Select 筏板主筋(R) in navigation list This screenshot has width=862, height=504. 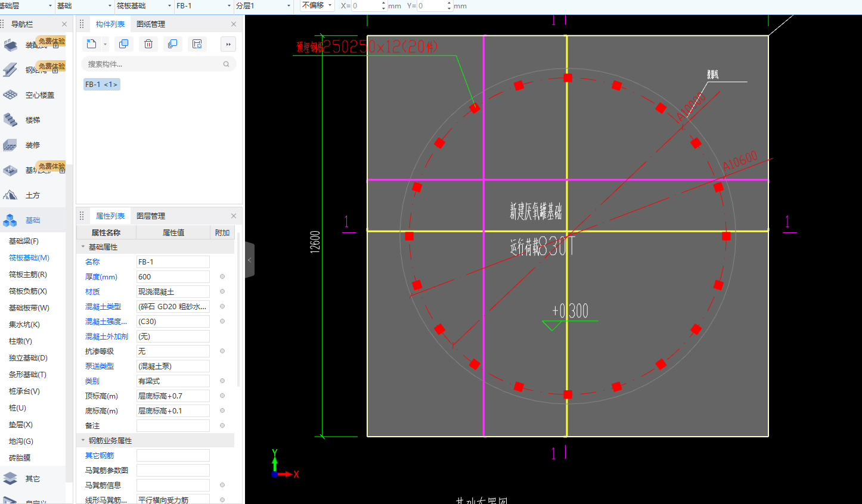tap(28, 275)
